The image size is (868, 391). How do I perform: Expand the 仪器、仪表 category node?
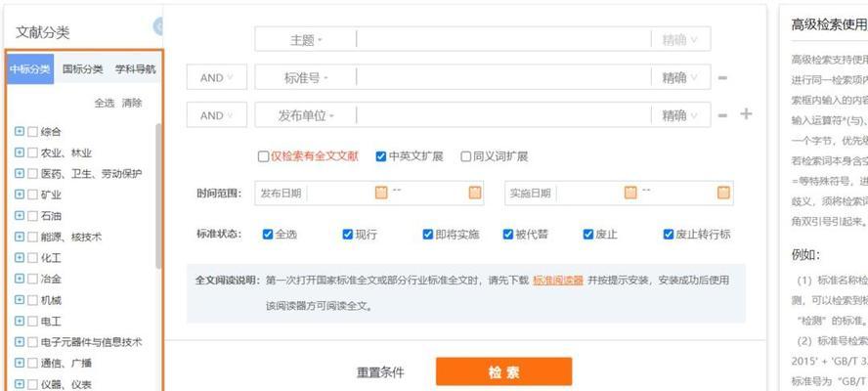tap(20, 384)
